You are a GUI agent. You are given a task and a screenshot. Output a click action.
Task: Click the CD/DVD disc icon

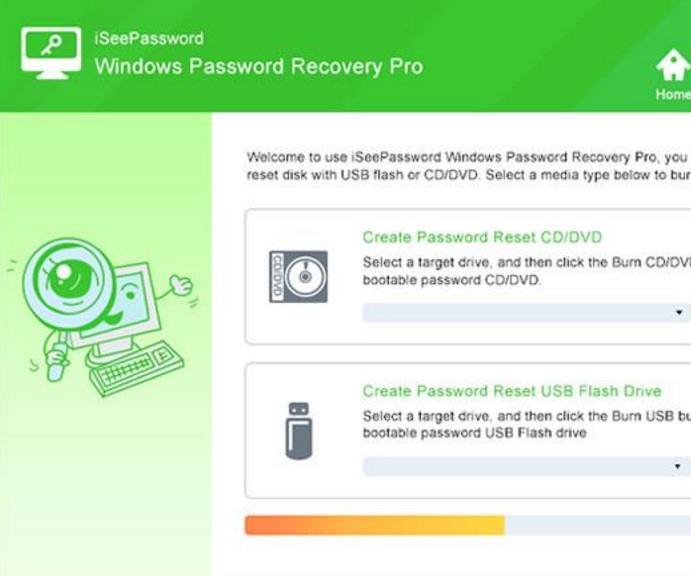[x=298, y=277]
